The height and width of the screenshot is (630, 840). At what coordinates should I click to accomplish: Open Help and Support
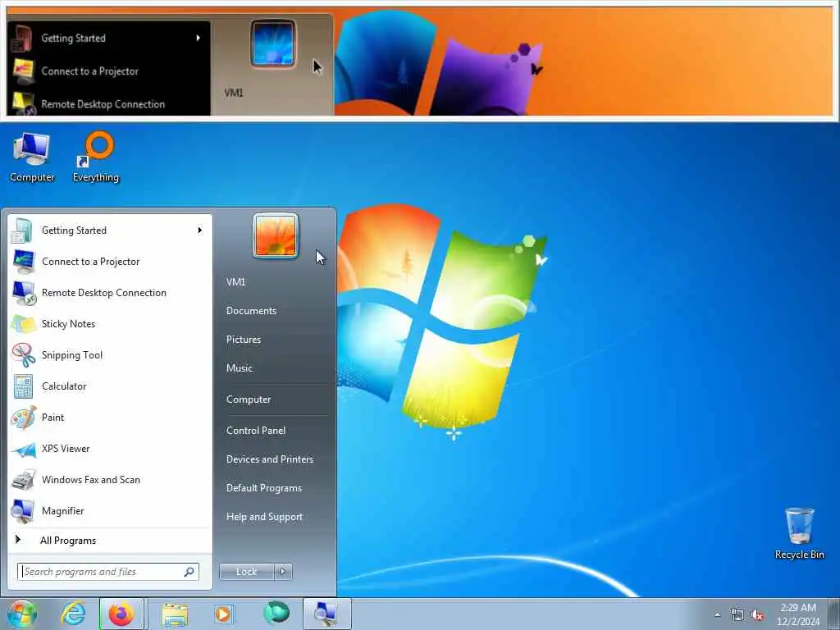pos(265,517)
